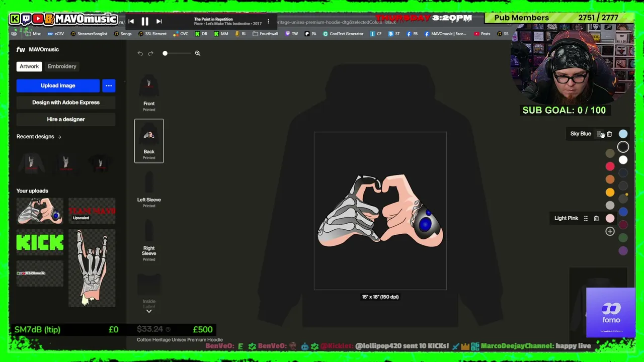Open the DB bookmark
Viewport: 644px width, 362px height.
(201, 34)
